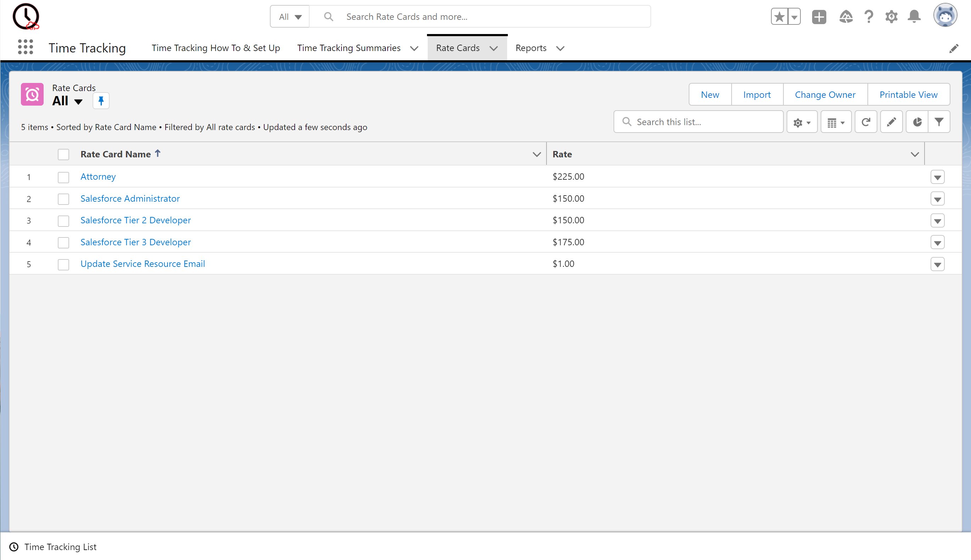The width and height of the screenshot is (971, 560).
Task: Click the Trailhead guidance icon
Action: click(x=845, y=17)
